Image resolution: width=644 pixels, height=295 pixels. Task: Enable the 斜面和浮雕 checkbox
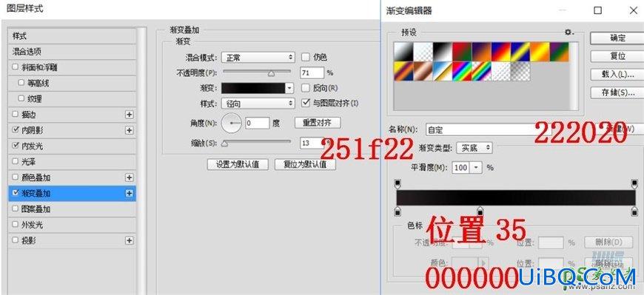tap(16, 67)
